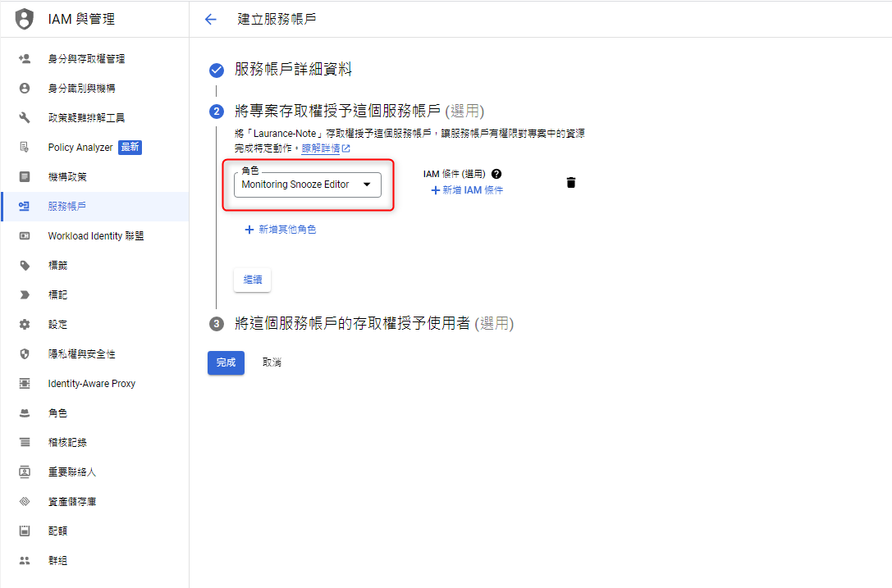
Task: Click the 服務帳戶 sidebar icon
Action: coord(25,207)
